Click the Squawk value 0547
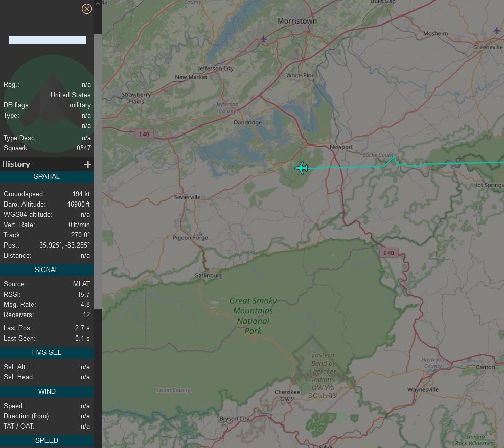The width and height of the screenshot is (504, 448). pos(83,148)
